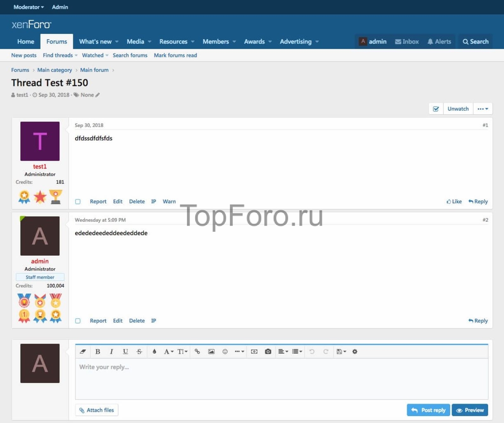Viewport: 504px width, 423px height.
Task: Select checkbox on post #1
Action: coord(78,202)
